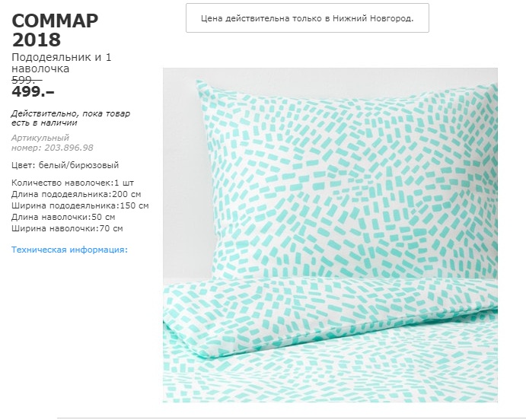The height and width of the screenshot is (420, 526).
Task: Click the Длина наволочки: 50 см line
Action: [63, 217]
